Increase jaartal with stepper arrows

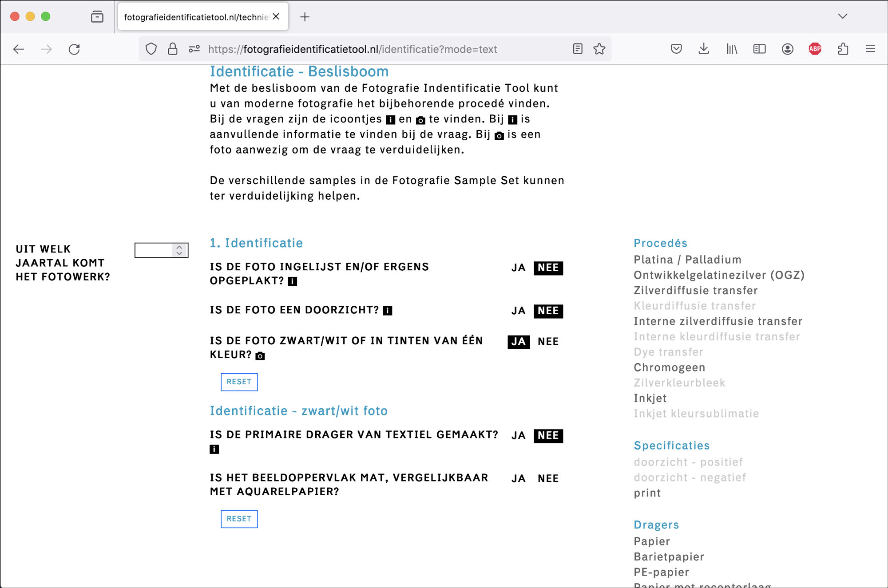click(x=179, y=247)
